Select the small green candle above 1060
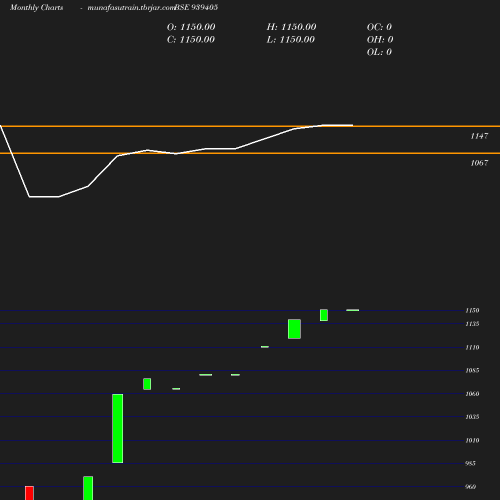 tap(147, 384)
